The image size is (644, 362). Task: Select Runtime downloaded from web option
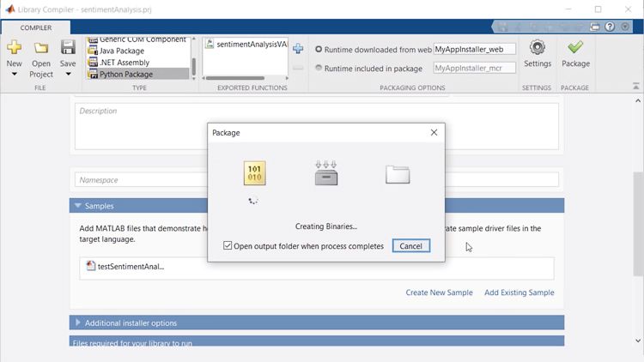pos(319,50)
